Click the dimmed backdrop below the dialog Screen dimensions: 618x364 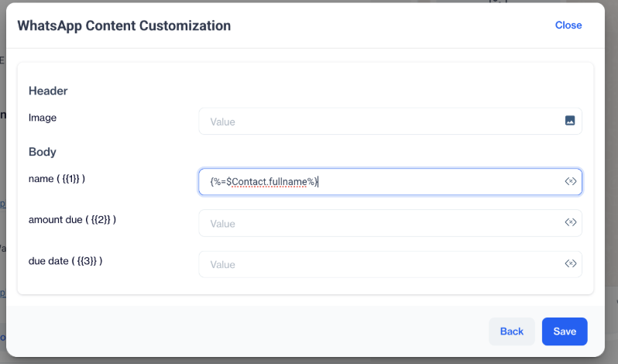310,360
